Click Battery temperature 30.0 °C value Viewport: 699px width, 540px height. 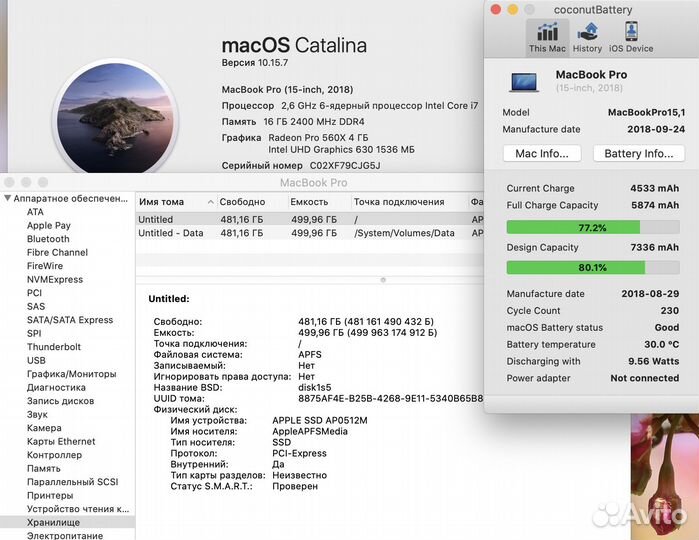coord(662,344)
